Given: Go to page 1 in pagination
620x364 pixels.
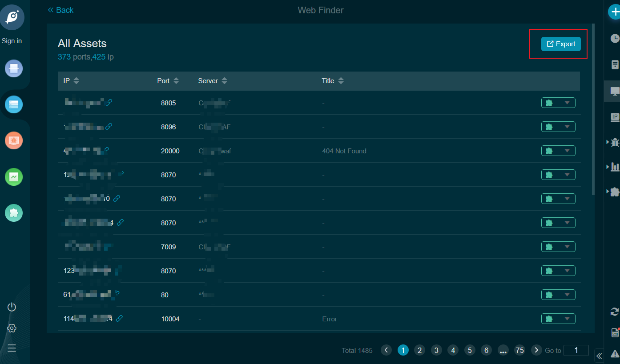Looking at the screenshot, I should coord(403,350).
